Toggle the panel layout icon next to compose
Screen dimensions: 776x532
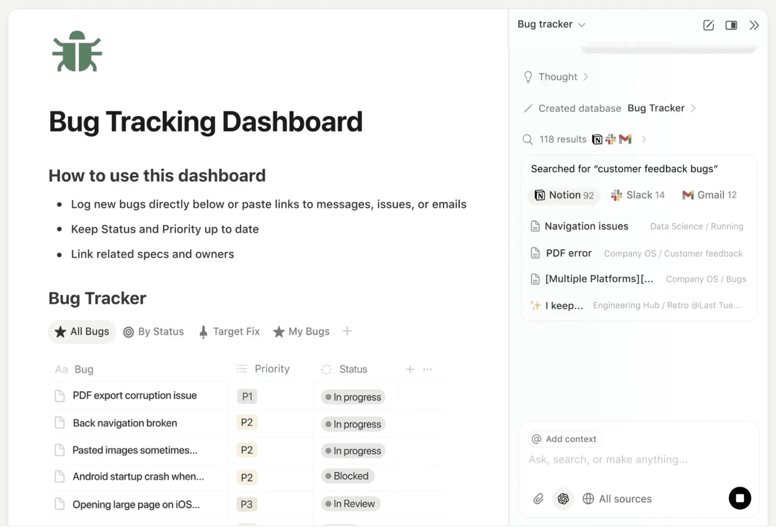pyautogui.click(x=731, y=25)
